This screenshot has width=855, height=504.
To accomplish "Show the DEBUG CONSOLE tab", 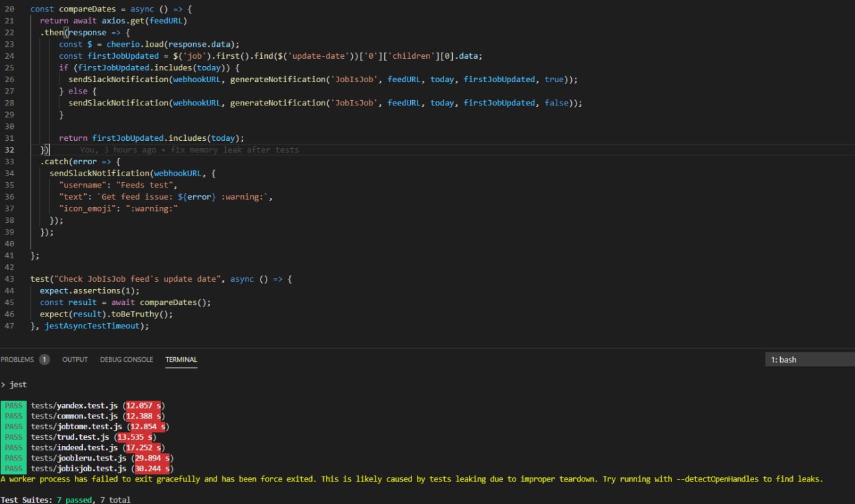I will [126, 359].
